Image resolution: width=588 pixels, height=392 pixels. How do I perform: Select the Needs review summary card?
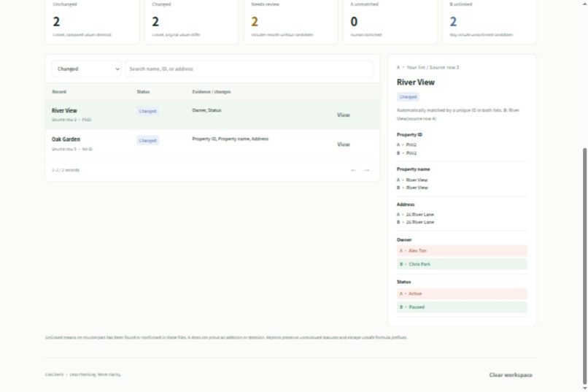click(290, 21)
